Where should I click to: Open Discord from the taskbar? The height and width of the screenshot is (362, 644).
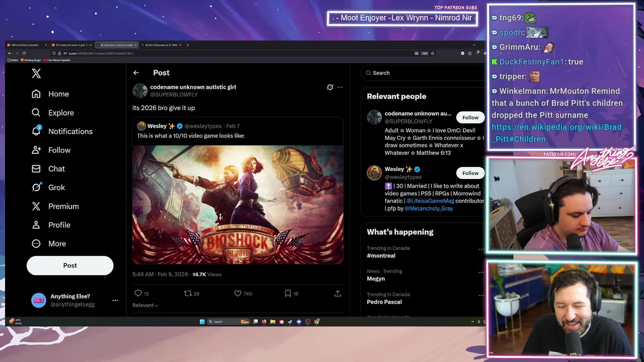pos(299,322)
